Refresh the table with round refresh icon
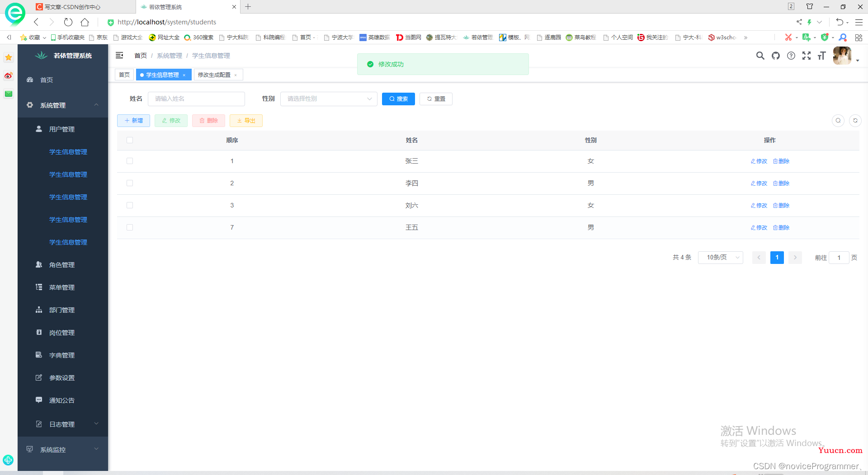The height and width of the screenshot is (475, 868). point(855,121)
